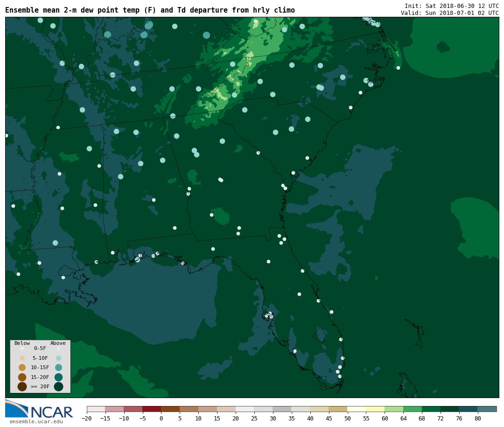Click the '0-5F' legend label
Viewport: 504px width, 427px height.
point(40,348)
